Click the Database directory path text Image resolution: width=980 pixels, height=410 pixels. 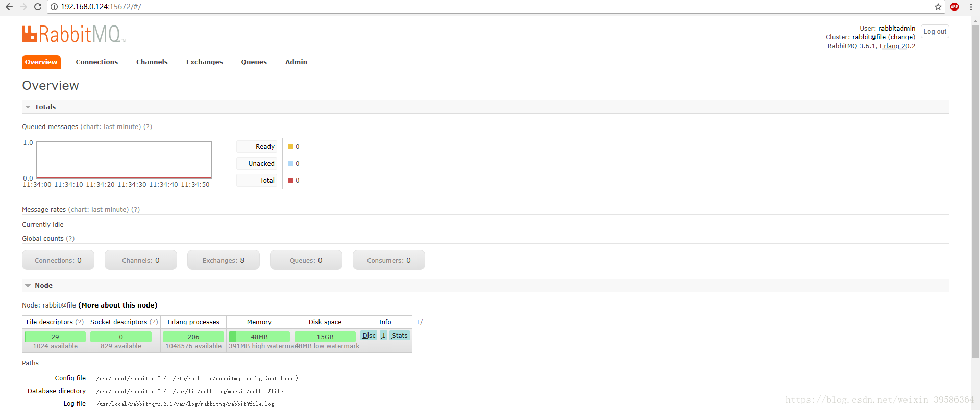point(190,392)
